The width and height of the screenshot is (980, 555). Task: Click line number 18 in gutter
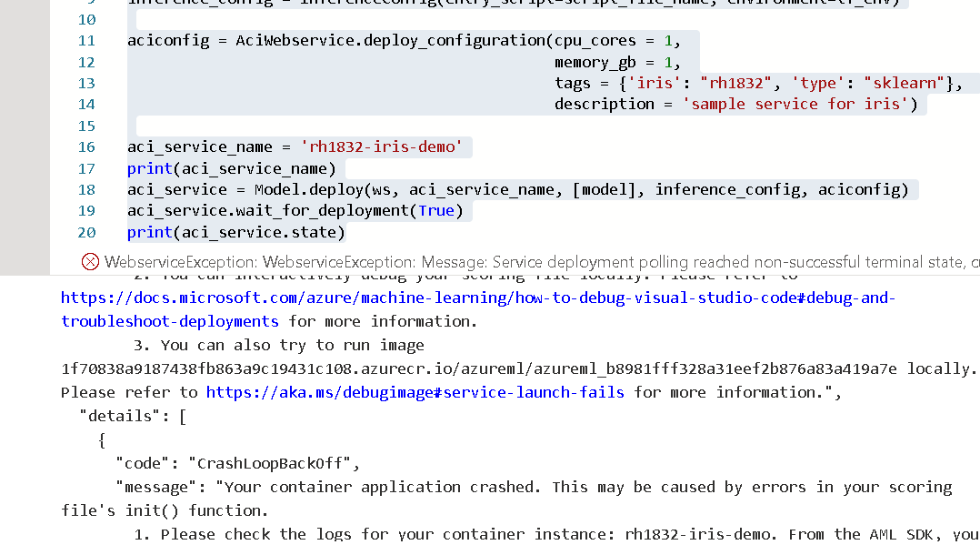(x=86, y=189)
